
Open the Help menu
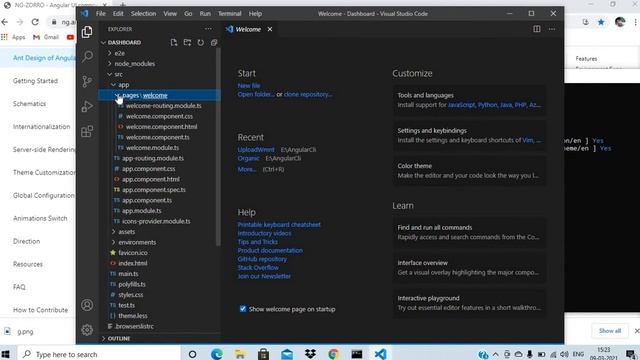click(x=255, y=13)
